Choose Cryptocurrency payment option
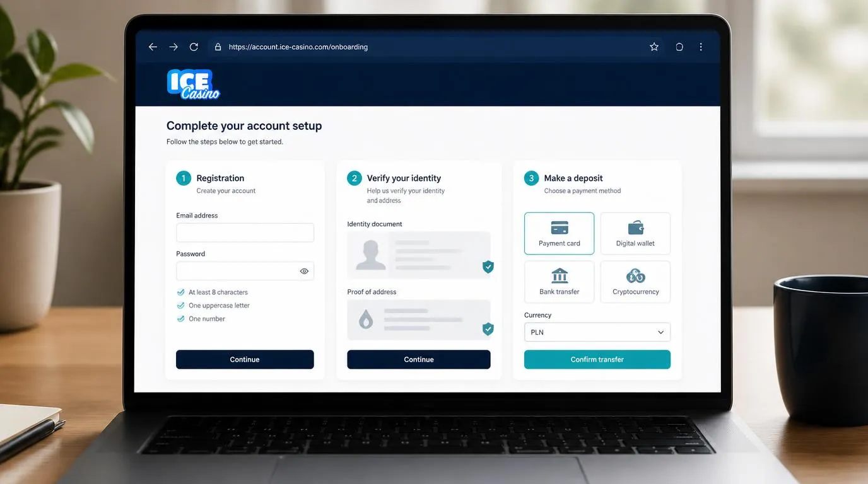868x484 pixels. click(x=635, y=282)
